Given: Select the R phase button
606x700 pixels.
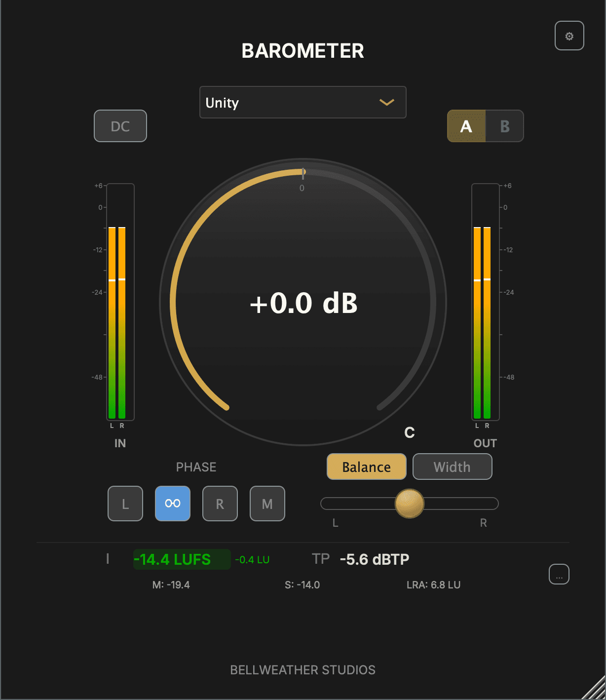Looking at the screenshot, I should [x=220, y=504].
